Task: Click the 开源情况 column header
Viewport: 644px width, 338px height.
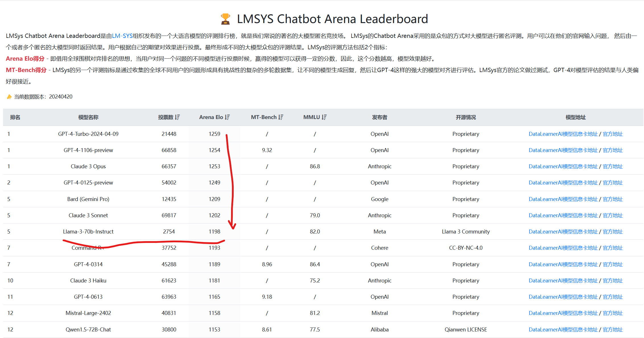Action: click(x=466, y=117)
